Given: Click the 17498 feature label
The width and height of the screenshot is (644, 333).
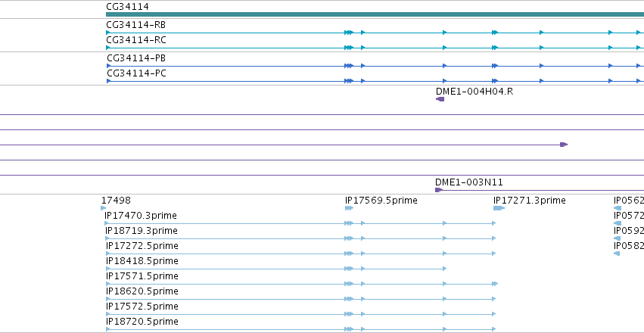Looking at the screenshot, I should pos(116,201).
